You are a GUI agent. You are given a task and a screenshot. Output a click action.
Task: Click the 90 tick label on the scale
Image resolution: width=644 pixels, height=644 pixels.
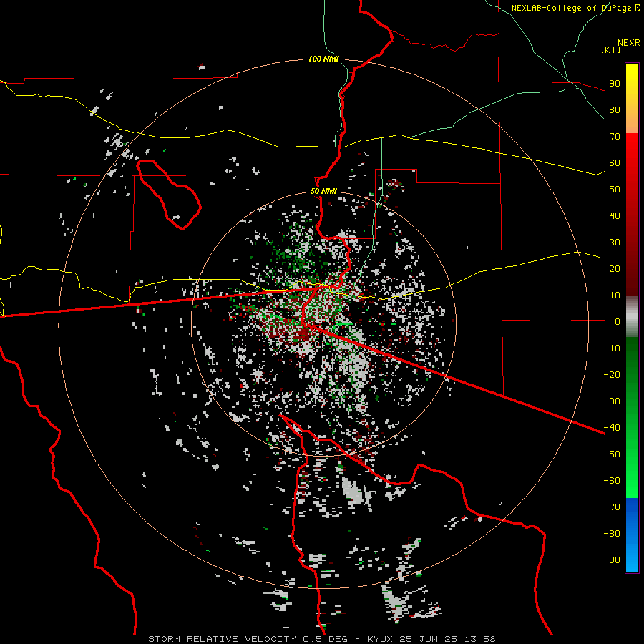615,84
